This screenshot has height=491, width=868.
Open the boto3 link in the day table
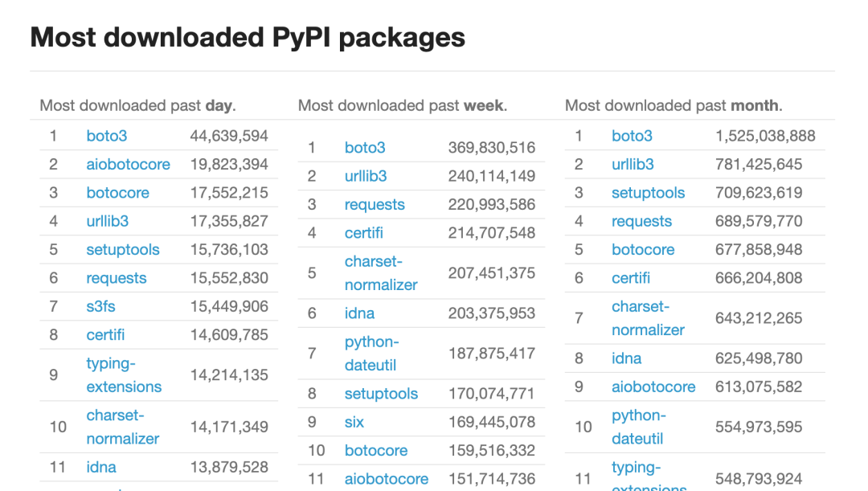[x=106, y=136]
